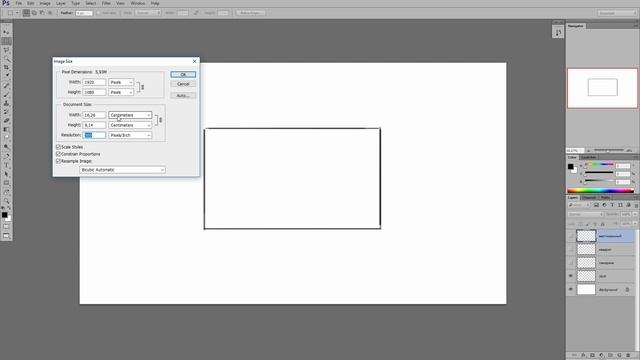Click Cancel in Image Size dialog
This screenshot has width=640, height=360.
[x=183, y=84]
